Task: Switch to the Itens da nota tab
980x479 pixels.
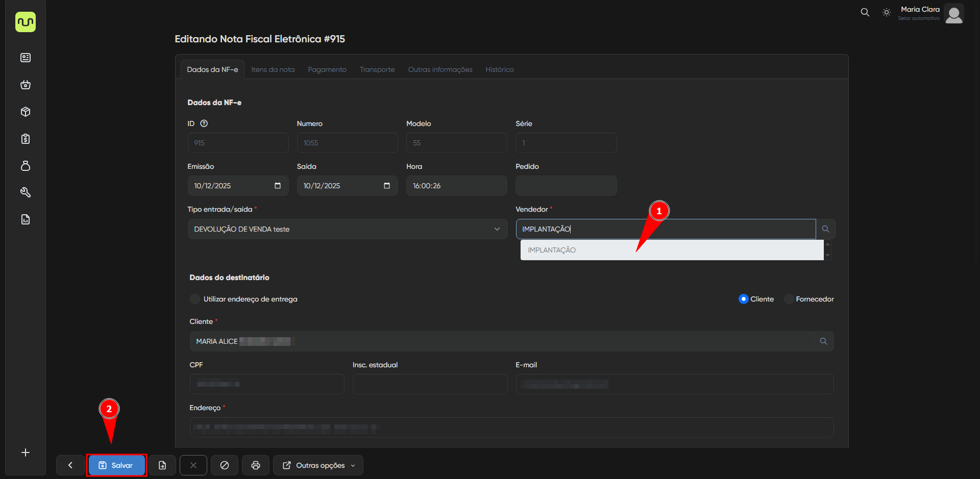Action: [273, 69]
